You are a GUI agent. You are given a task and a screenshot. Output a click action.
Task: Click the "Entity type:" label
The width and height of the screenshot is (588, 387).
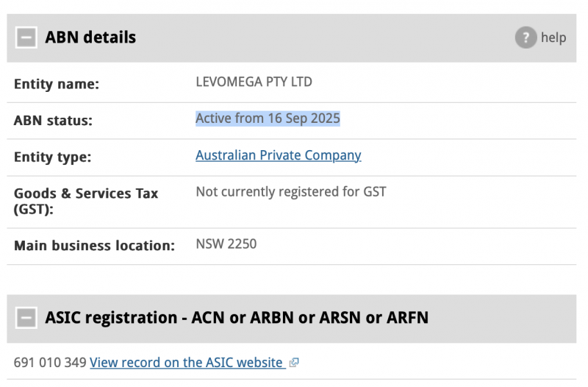[52, 157]
